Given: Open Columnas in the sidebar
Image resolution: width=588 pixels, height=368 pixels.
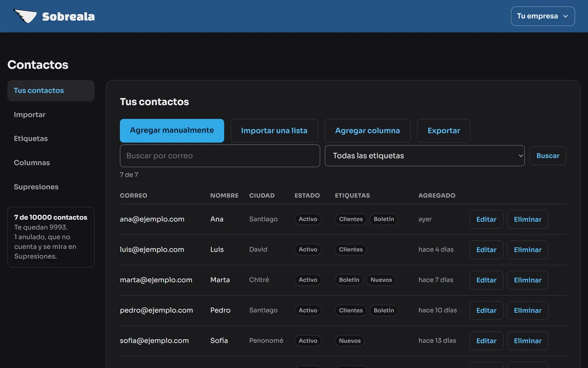Looking at the screenshot, I should [51, 163].
